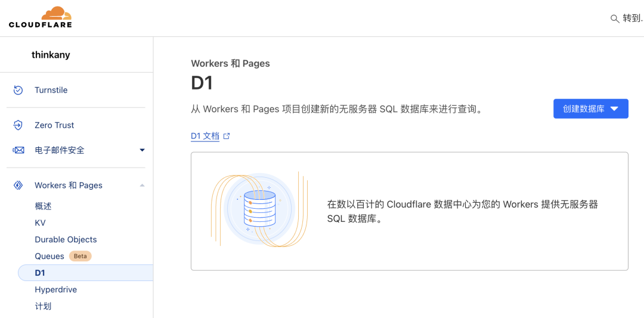Image resolution: width=644 pixels, height=318 pixels.
Task: Open the Queues page
Action: (x=49, y=257)
